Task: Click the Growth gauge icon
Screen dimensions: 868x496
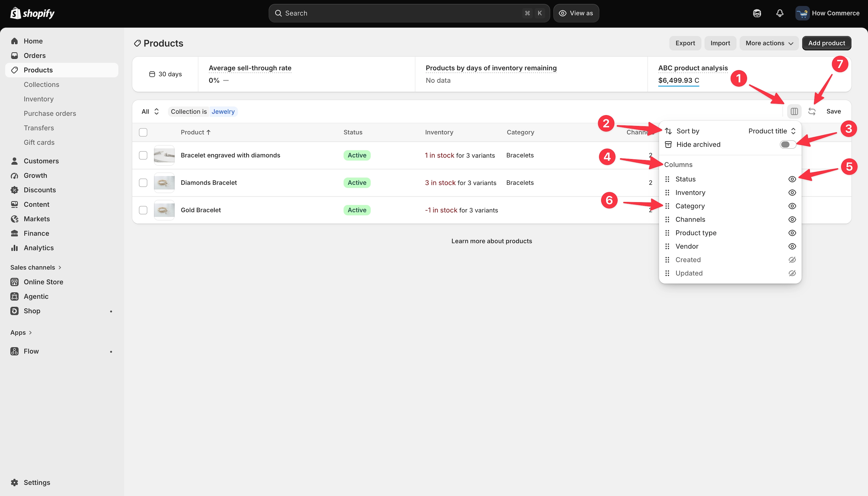Action: (14, 175)
